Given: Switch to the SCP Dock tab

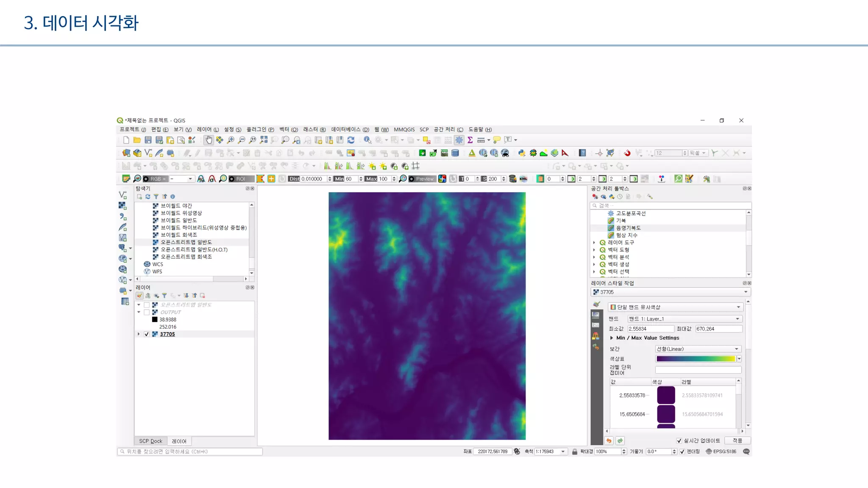Looking at the screenshot, I should coord(150,441).
